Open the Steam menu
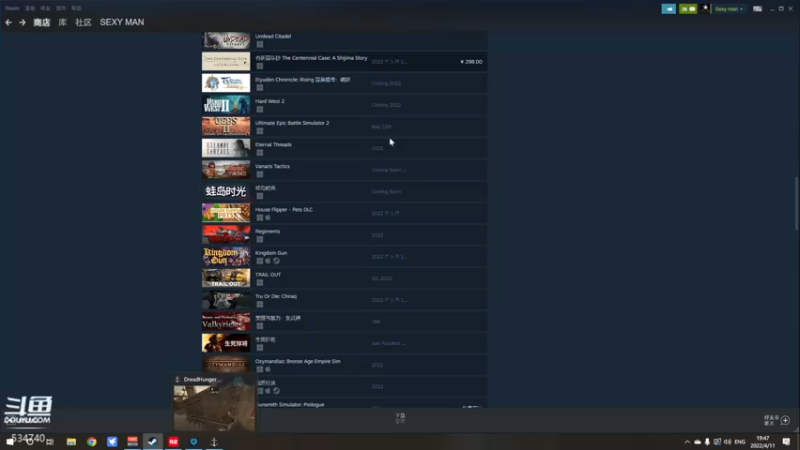The image size is (800, 450). coord(12,8)
